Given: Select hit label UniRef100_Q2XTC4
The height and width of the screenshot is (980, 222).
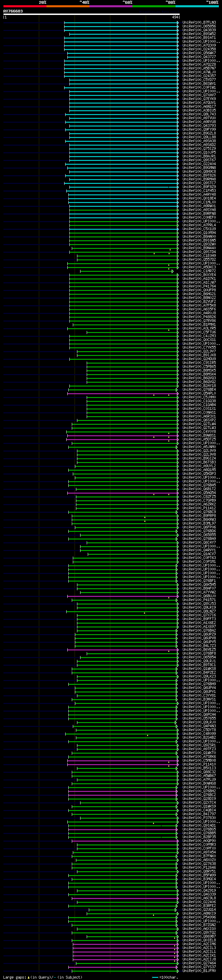Looking at the screenshot, I should (199, 802).
